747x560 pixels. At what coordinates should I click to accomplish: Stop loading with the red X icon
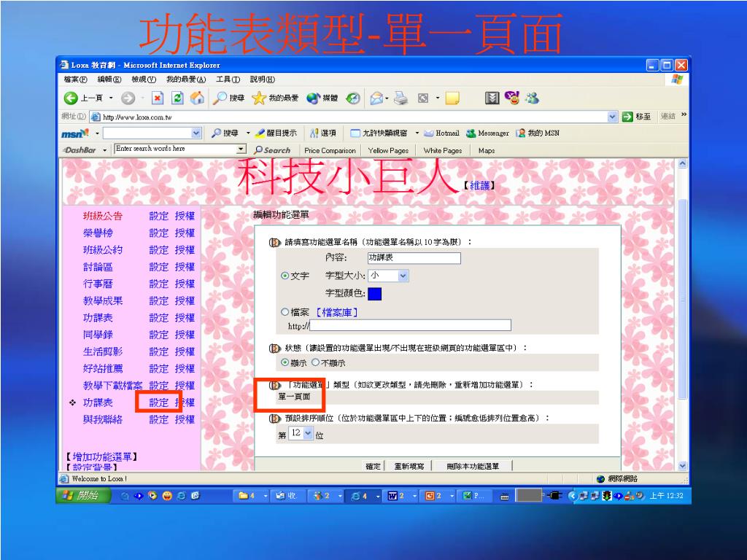click(158, 98)
